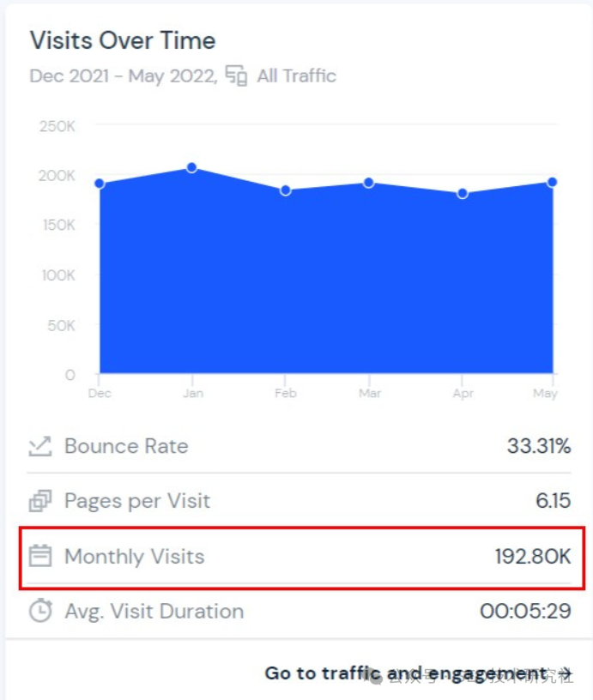Click the Dec 2021 - May 2022 date range
Image resolution: width=593 pixels, height=700 pixels.
coord(123,75)
